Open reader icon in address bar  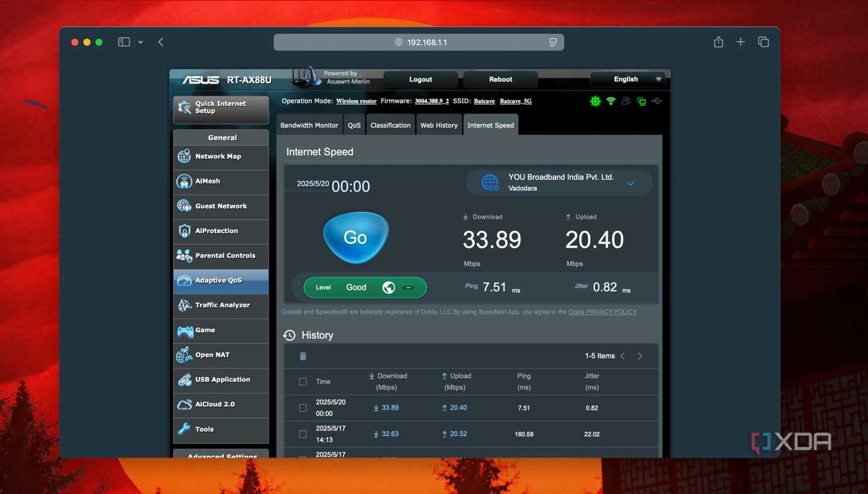tap(553, 42)
